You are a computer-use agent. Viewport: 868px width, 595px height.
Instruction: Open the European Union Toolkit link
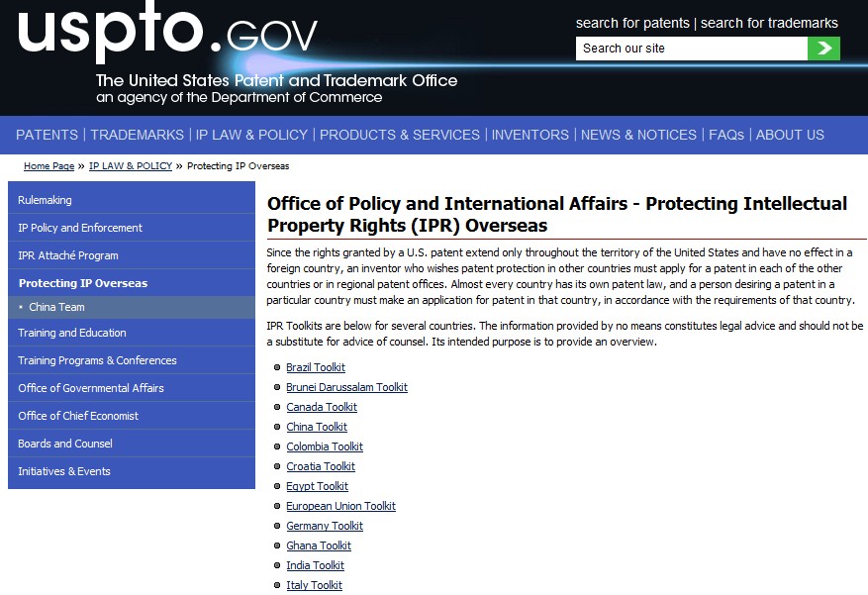[x=340, y=506]
